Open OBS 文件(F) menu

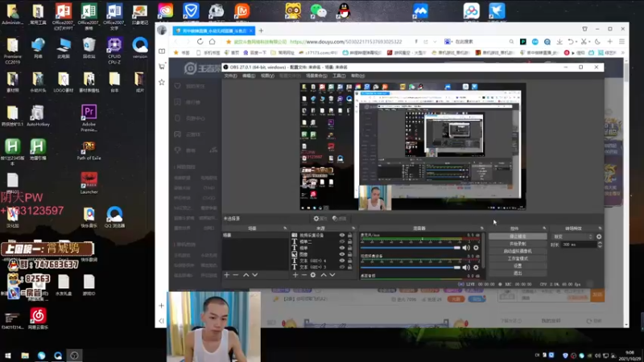point(230,76)
